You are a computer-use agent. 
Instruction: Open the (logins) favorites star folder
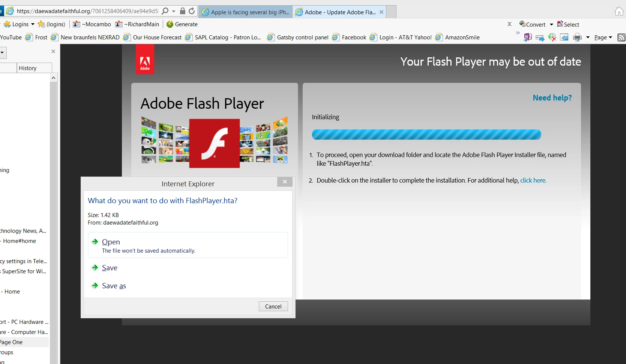pyautogui.click(x=52, y=24)
